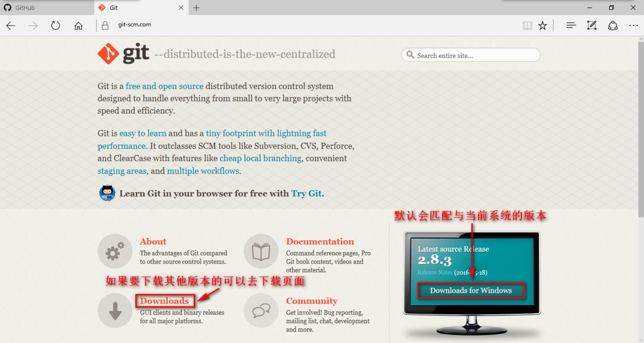Click Downloads for Windows button
The width and height of the screenshot is (644, 343).
click(x=471, y=291)
